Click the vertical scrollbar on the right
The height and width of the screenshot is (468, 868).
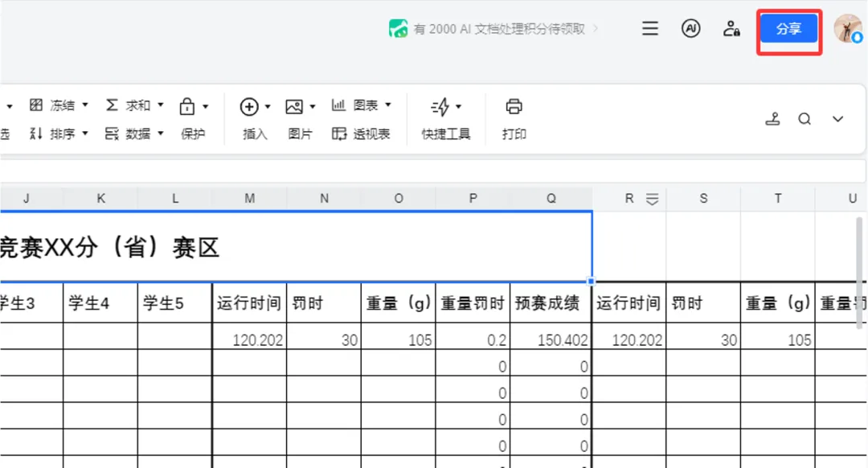(859, 273)
